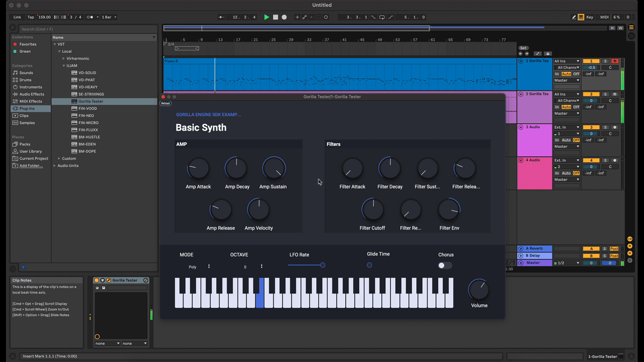
Task: Click the Glide Time slider handle
Action: [369, 265]
